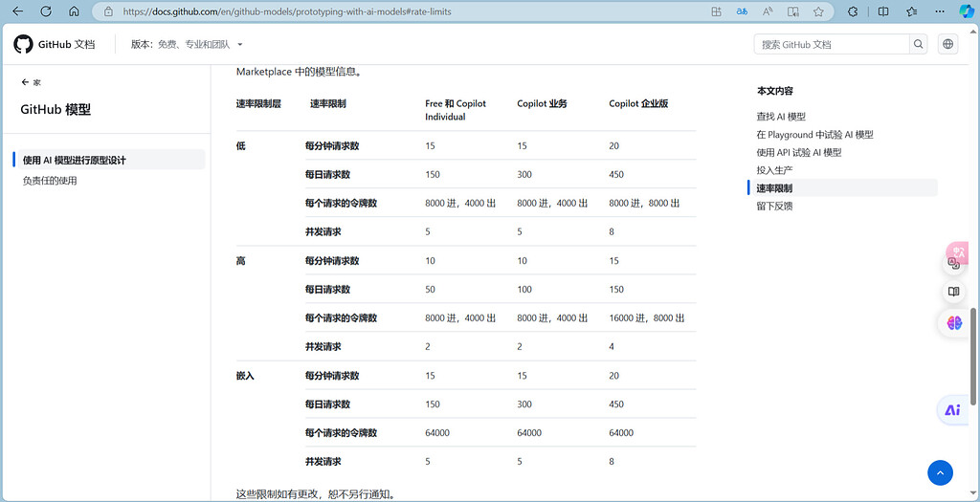Add this page to favorites star

point(818,11)
